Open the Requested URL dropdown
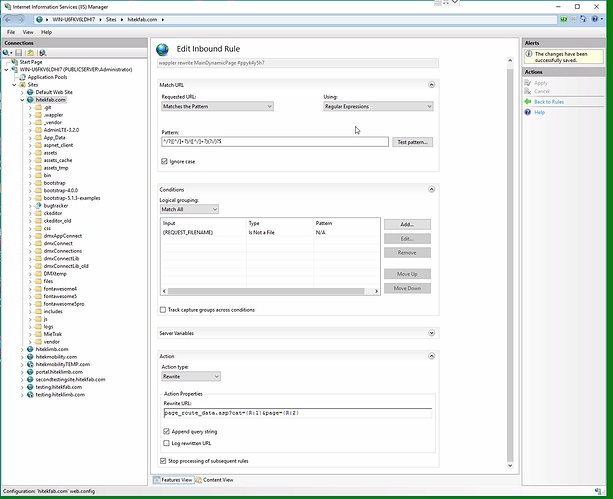The image size is (613, 499). tap(216, 106)
